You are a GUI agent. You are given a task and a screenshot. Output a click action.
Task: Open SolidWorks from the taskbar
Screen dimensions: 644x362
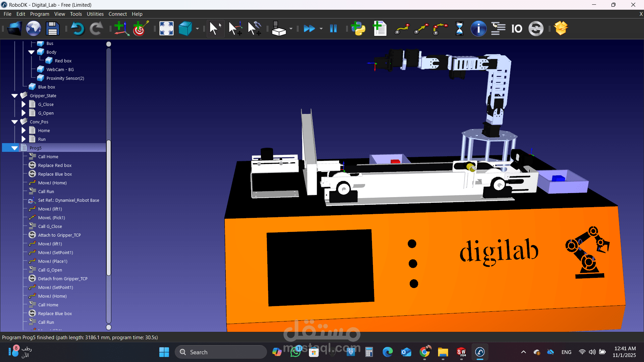click(462, 352)
